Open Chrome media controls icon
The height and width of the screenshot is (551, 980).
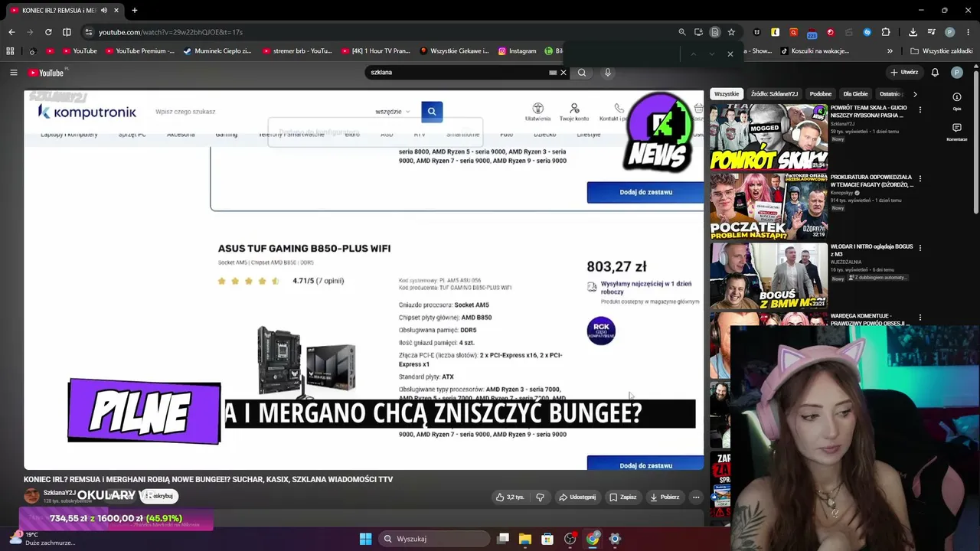[932, 32]
